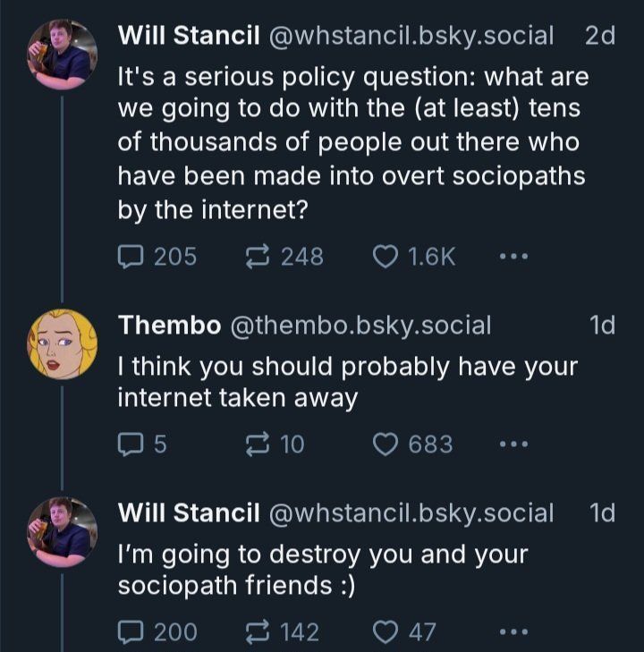This screenshot has height=652, width=644.
Task: Open Will Stancil's avatar on the top post
Action: (x=62, y=54)
